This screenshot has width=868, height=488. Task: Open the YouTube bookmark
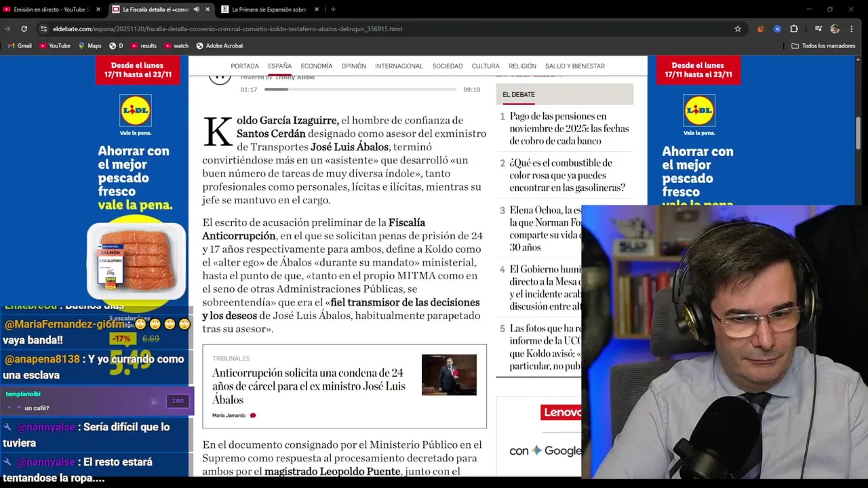coord(55,46)
